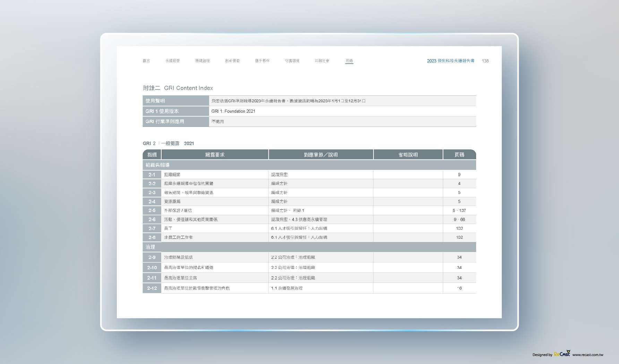Click the 資訊重編 requirement cell

click(x=215, y=201)
